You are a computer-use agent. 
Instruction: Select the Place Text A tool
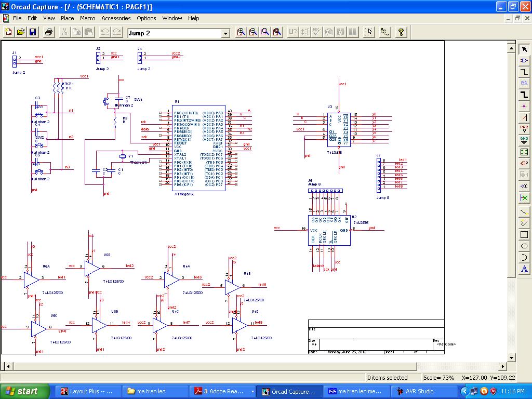point(524,269)
